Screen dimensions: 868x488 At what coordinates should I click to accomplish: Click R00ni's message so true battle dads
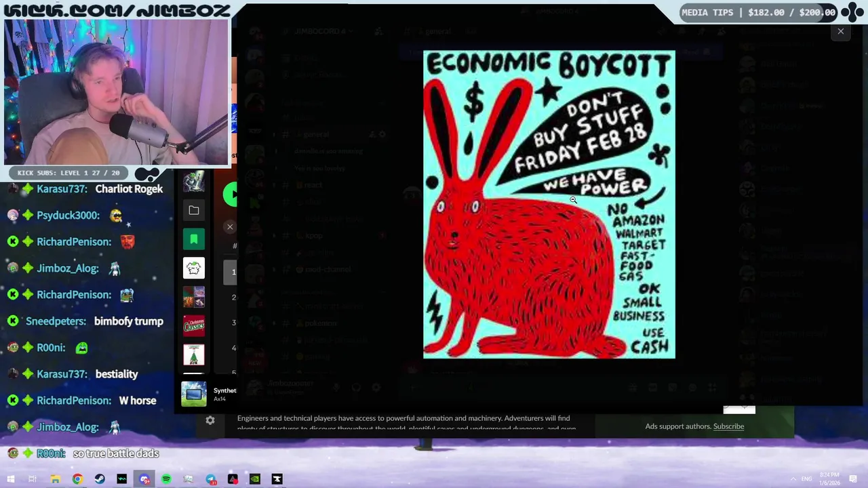(x=116, y=453)
